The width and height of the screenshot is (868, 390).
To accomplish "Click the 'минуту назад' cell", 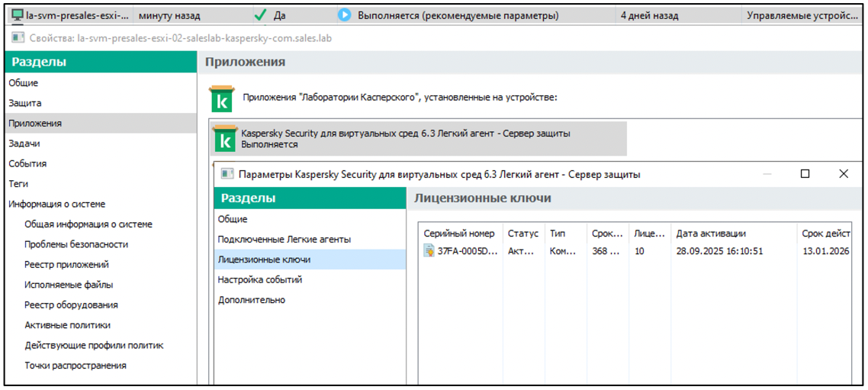I will [169, 15].
